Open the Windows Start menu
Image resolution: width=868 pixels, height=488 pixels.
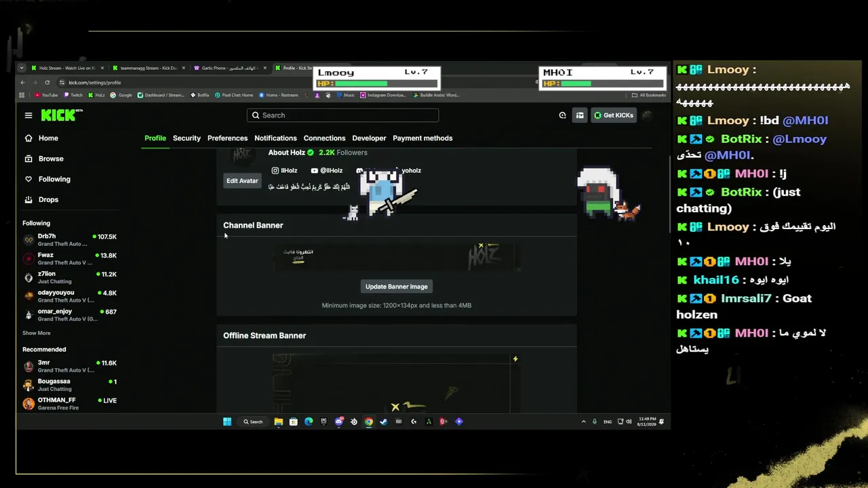pyautogui.click(x=227, y=422)
